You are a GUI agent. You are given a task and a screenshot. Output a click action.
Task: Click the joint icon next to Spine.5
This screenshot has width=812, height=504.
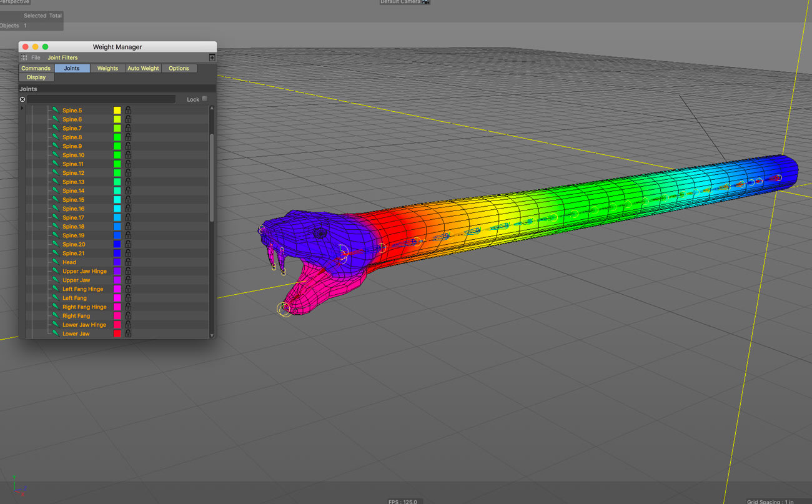pyautogui.click(x=56, y=111)
